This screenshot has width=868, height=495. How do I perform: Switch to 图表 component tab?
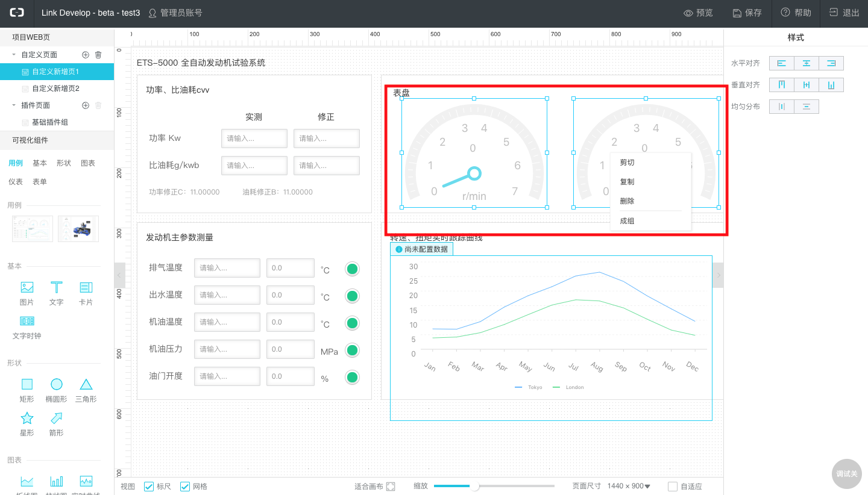[88, 163]
